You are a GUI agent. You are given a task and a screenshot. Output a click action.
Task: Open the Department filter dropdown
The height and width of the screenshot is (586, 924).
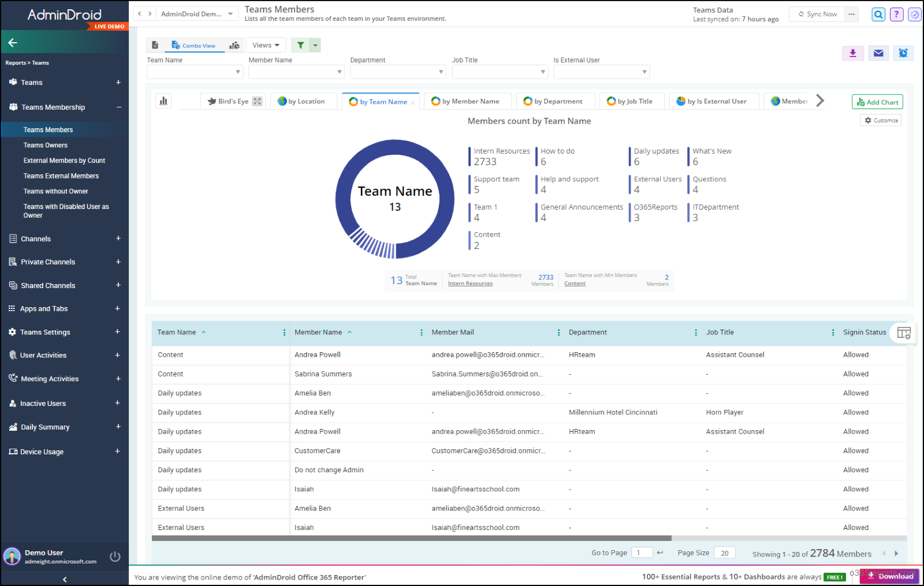(x=398, y=72)
